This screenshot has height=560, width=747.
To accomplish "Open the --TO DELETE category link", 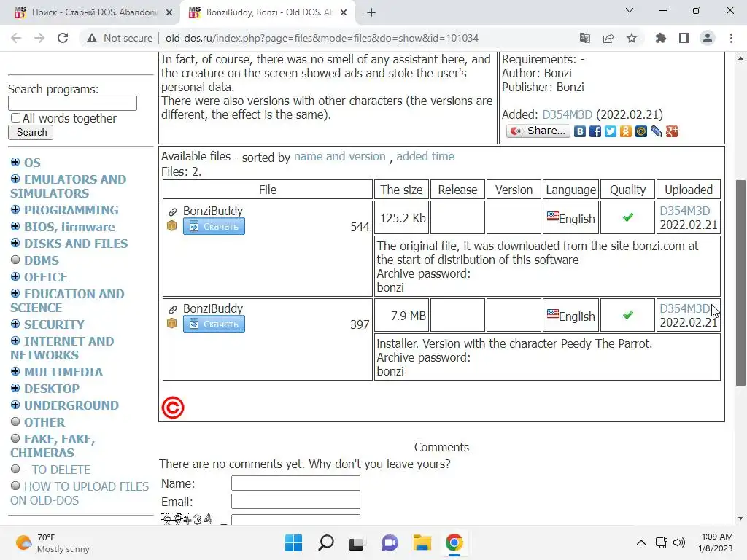I will coord(57,470).
